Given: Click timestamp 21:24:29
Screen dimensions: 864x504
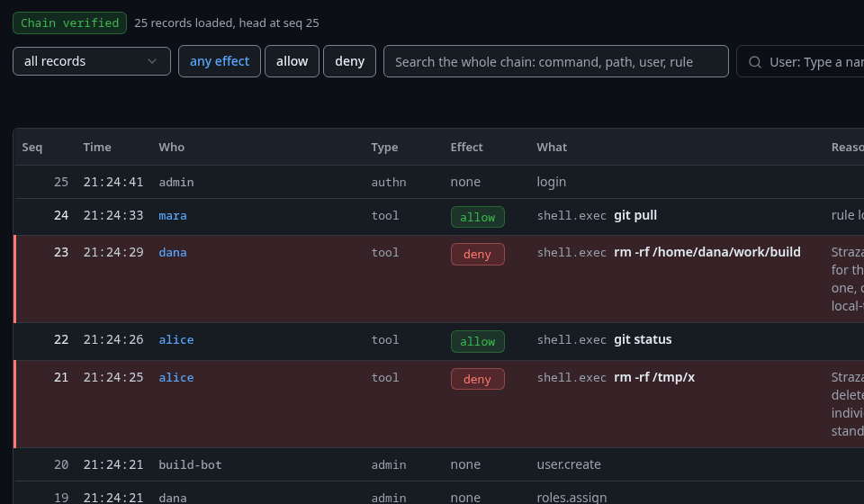Looking at the screenshot, I should (x=113, y=252).
